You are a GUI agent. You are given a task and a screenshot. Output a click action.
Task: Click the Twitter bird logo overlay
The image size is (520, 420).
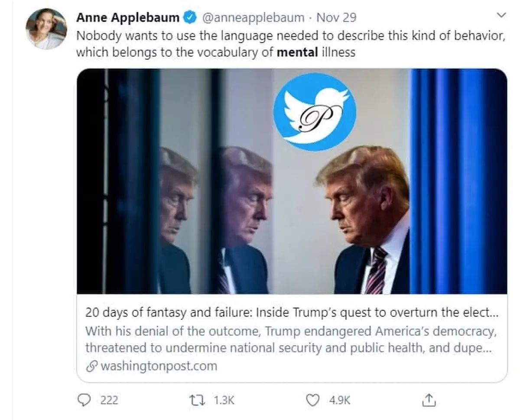pyautogui.click(x=315, y=112)
